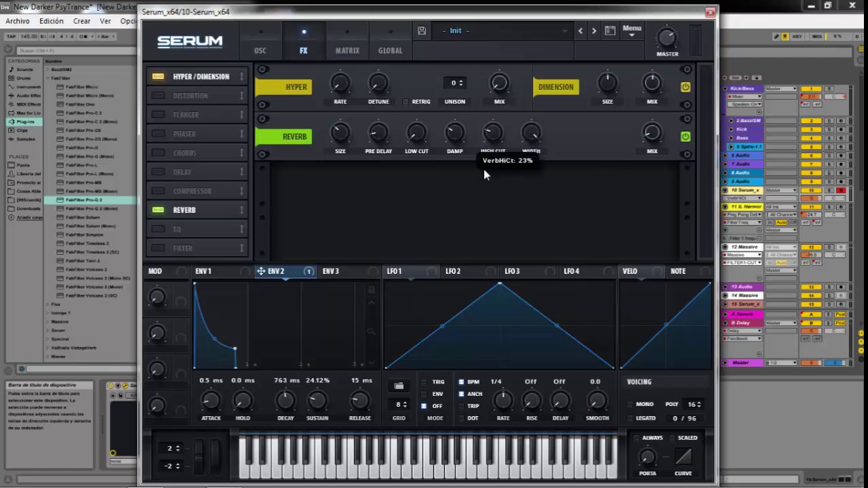Enable the Delay effect in rack
The image size is (868, 488).
(158, 171)
